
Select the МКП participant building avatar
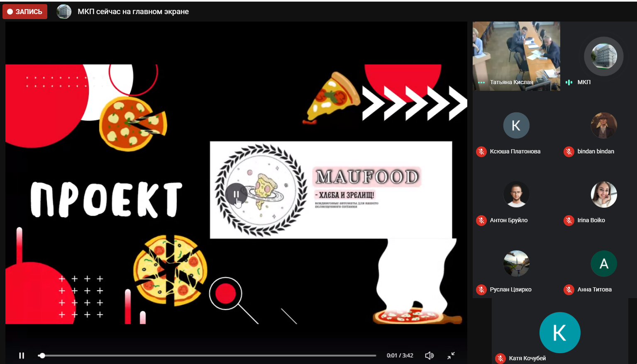coord(603,56)
